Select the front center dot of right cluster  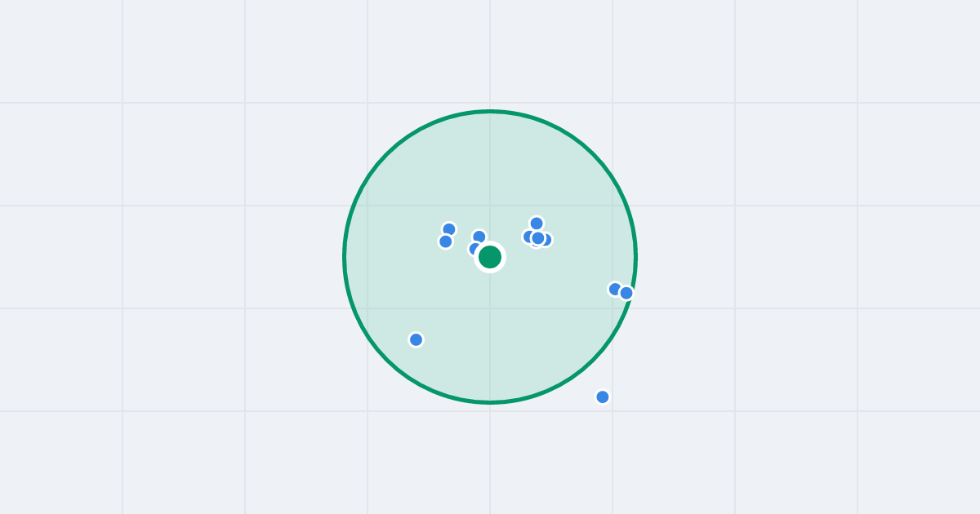tap(538, 238)
